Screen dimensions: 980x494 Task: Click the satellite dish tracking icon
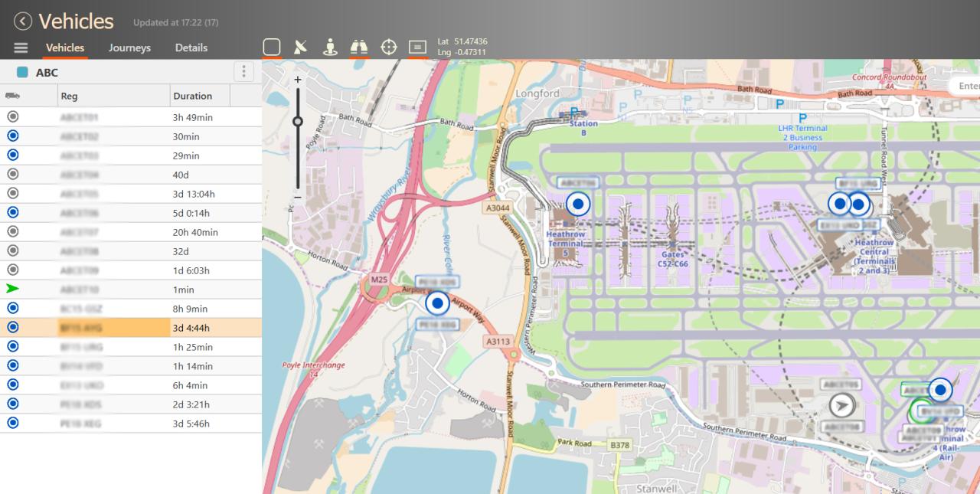[300, 46]
